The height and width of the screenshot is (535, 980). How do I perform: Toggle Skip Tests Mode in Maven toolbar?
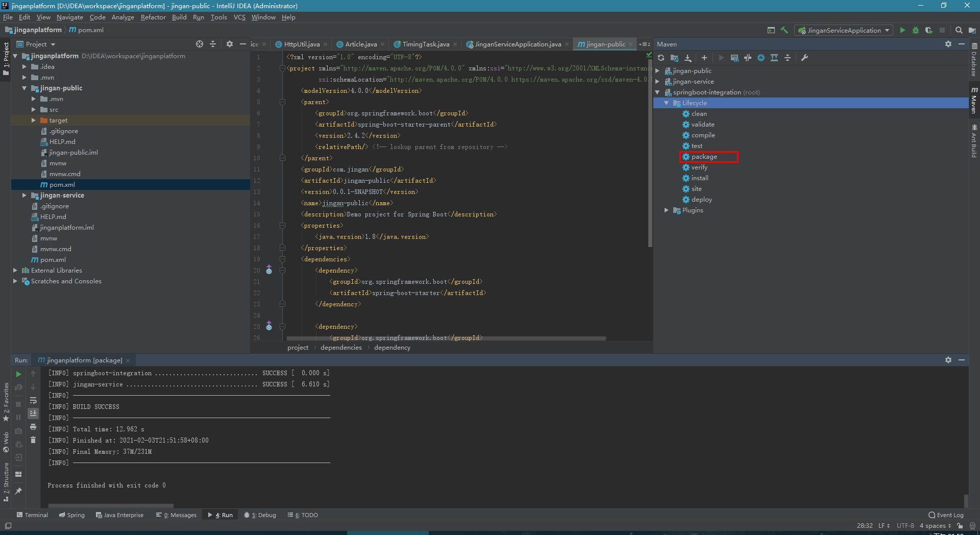click(761, 58)
